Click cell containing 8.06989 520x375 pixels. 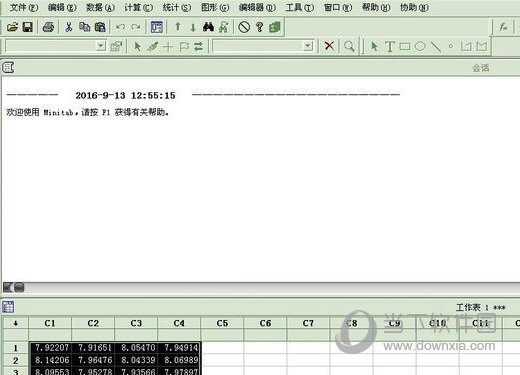point(179,360)
